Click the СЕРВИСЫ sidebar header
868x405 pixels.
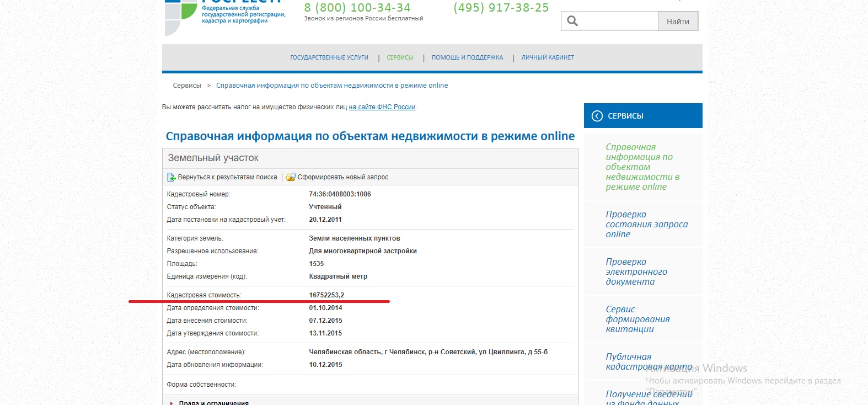point(643,116)
